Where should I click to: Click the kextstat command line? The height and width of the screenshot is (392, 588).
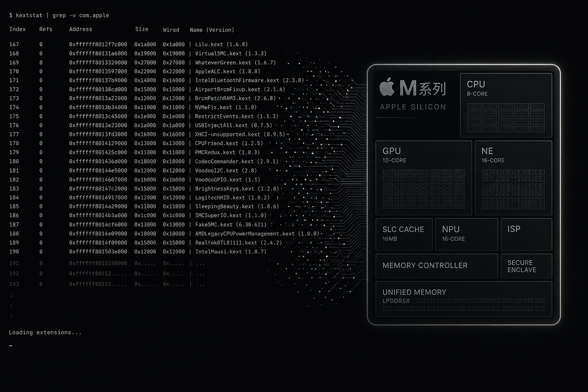point(59,15)
